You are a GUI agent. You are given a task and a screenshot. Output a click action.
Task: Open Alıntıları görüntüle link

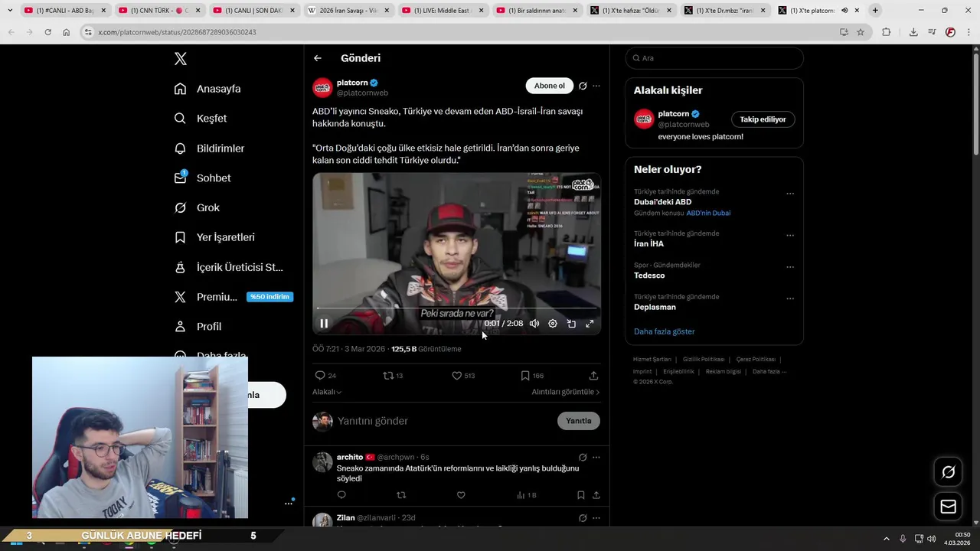pyautogui.click(x=566, y=392)
